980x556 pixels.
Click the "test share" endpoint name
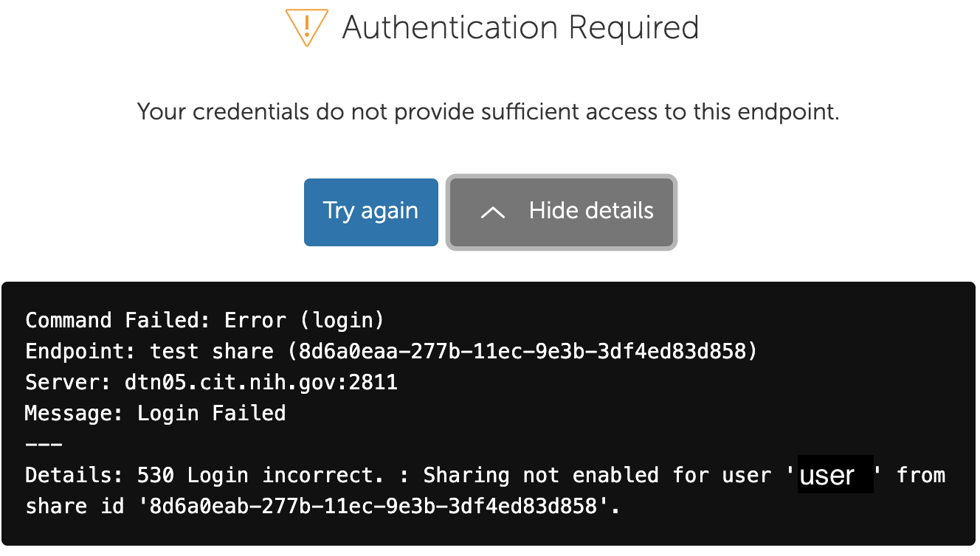pyautogui.click(x=211, y=351)
